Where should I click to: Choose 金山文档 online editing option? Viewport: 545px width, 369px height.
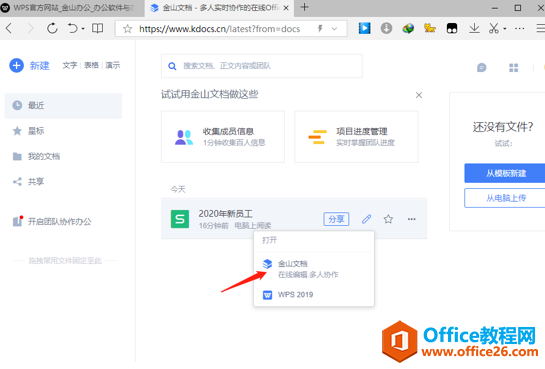coord(314,269)
